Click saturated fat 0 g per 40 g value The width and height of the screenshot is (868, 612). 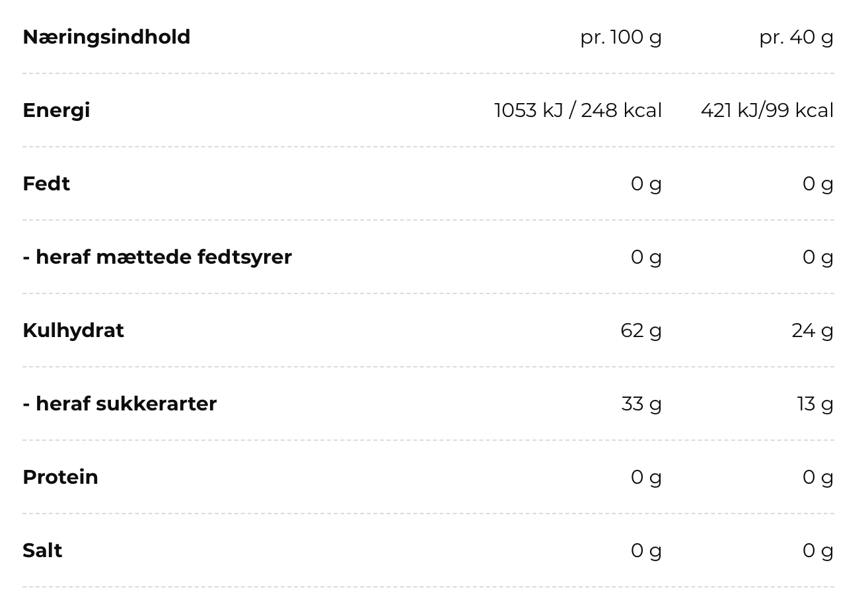pos(818,257)
